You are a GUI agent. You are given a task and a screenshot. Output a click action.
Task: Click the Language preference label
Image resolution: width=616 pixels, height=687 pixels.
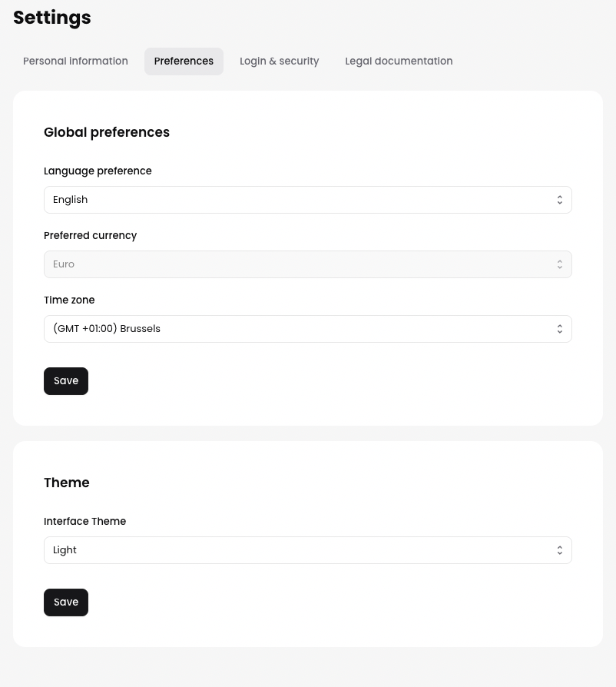click(98, 171)
